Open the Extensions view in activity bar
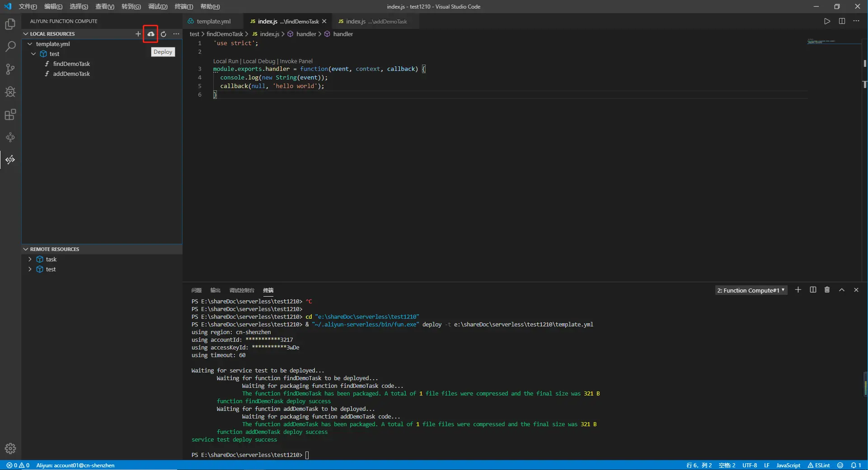The width and height of the screenshot is (868, 470). pyautogui.click(x=10, y=115)
